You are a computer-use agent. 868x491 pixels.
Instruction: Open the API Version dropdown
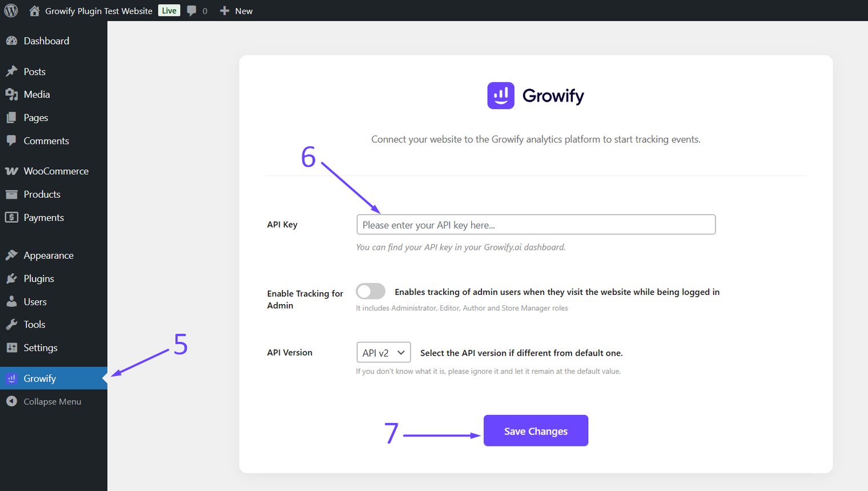[383, 353]
